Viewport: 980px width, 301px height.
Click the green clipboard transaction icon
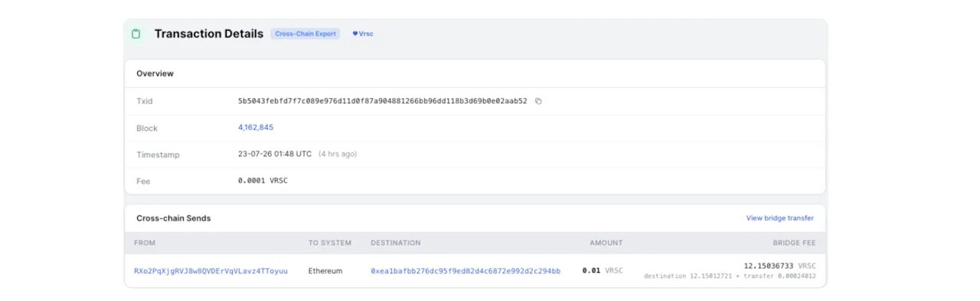pos(136,34)
